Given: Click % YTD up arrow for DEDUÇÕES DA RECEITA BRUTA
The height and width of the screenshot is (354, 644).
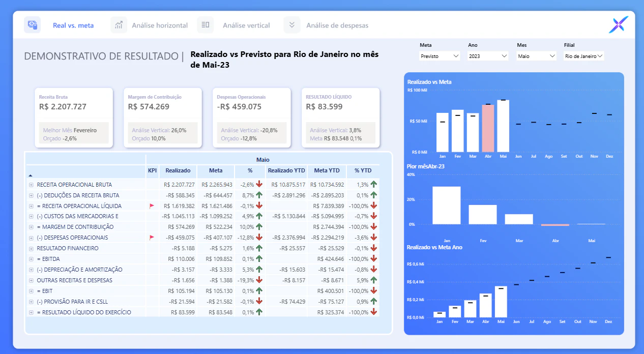Looking at the screenshot, I should pyautogui.click(x=374, y=195).
